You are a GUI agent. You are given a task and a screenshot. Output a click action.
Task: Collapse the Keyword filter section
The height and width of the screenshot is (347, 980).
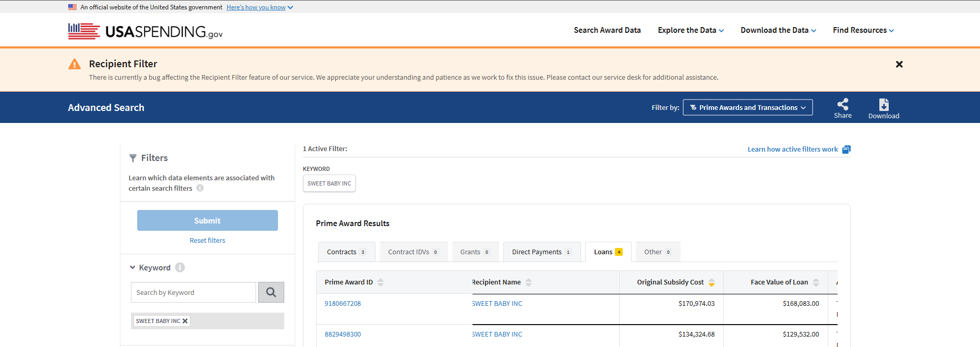132,267
